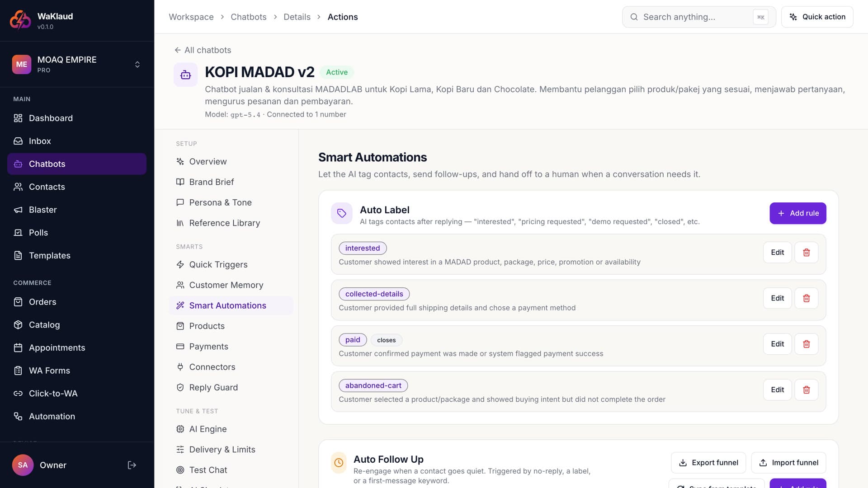868x488 pixels.
Task: Delete the paid label rule
Action: point(806,344)
